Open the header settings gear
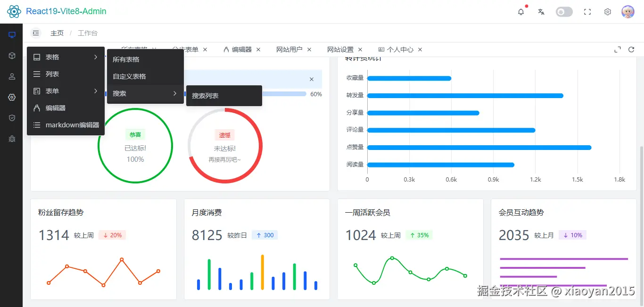644x307 pixels. coord(608,12)
